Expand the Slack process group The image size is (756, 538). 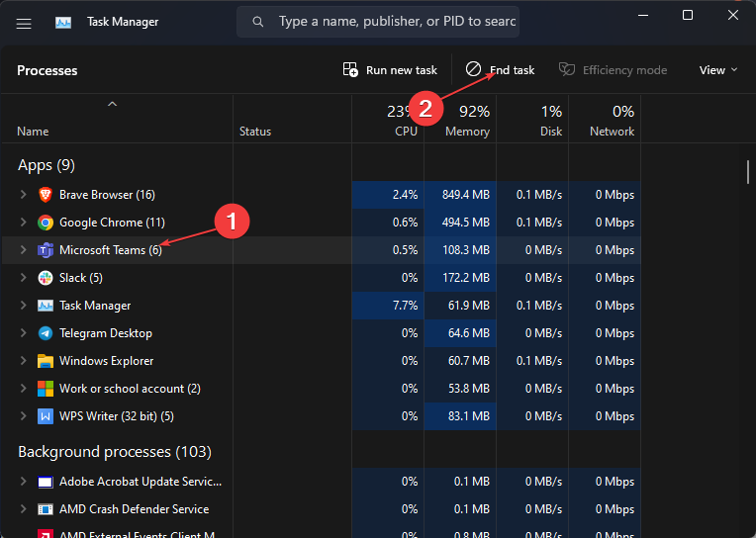23,278
